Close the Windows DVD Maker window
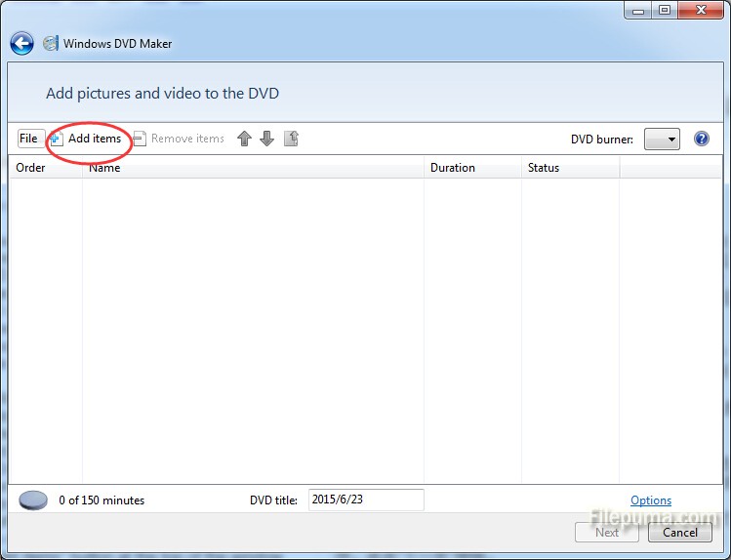Screen dimensions: 731x560 click(701, 11)
